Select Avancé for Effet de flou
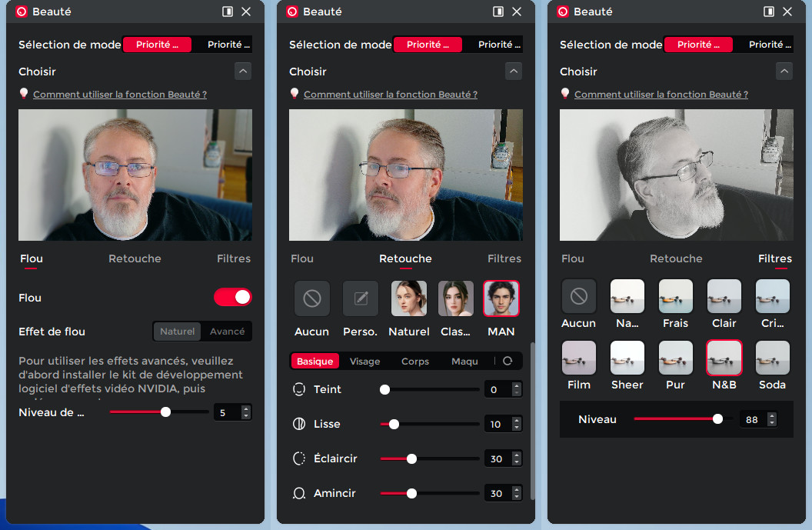This screenshot has width=812, height=530. click(227, 332)
